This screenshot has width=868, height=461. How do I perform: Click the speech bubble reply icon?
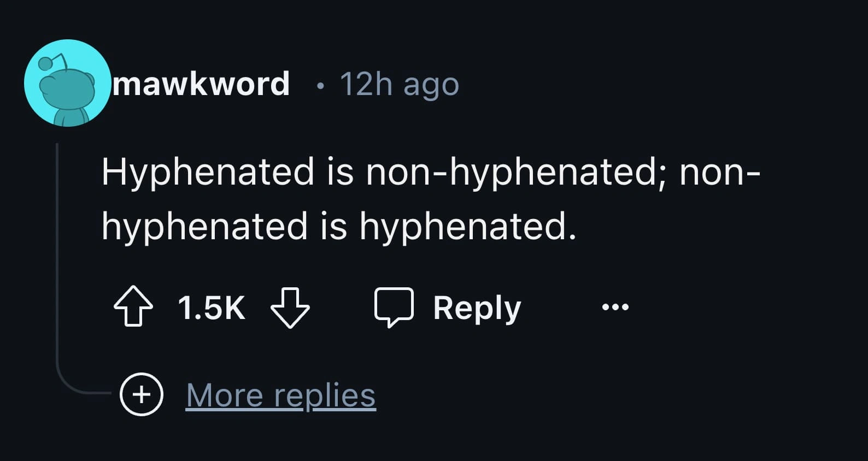393,308
